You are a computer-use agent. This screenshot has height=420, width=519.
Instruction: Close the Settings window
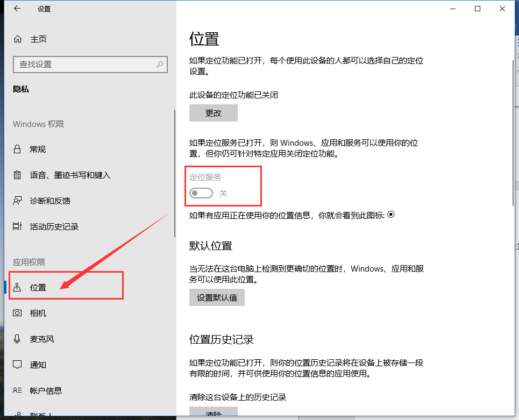[502, 9]
